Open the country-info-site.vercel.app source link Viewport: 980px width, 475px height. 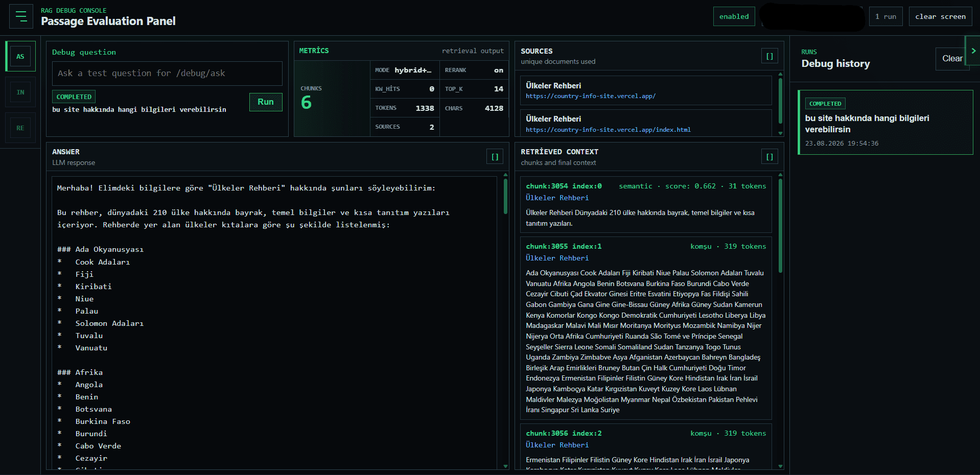pos(590,96)
